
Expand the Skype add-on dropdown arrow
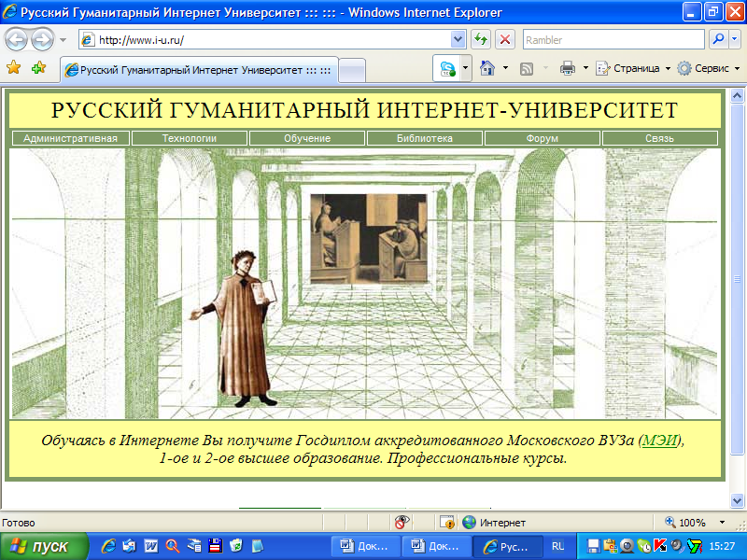pyautogui.click(x=465, y=68)
